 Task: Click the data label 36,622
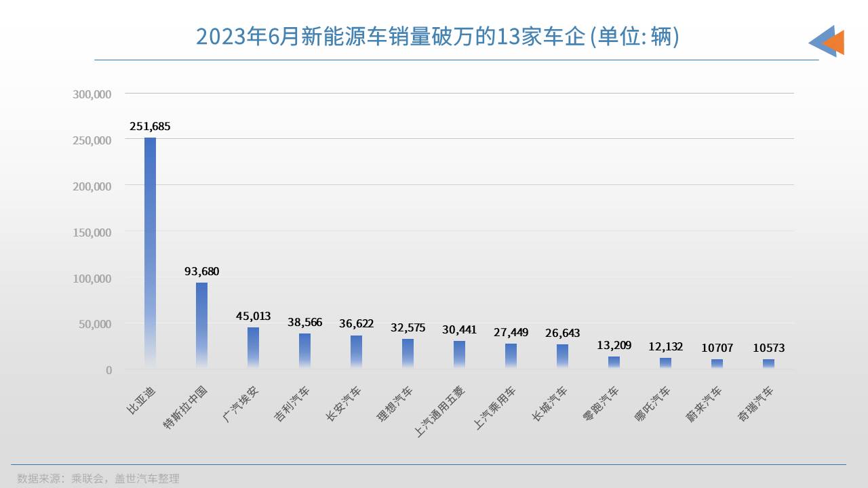(x=357, y=324)
